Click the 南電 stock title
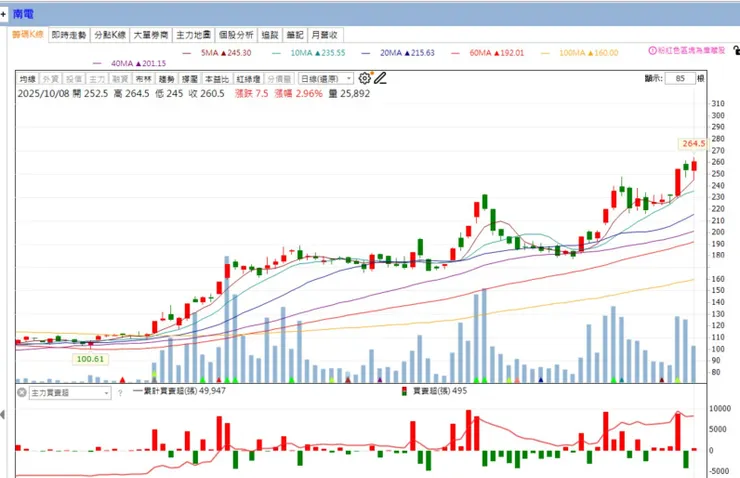Image resolution: width=740 pixels, height=478 pixels. click(23, 14)
